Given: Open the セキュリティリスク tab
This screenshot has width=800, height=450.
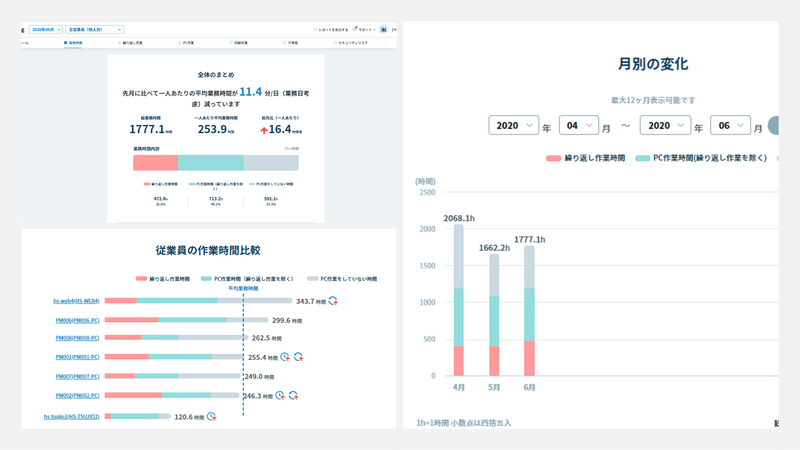Looking at the screenshot, I should pyautogui.click(x=351, y=43).
